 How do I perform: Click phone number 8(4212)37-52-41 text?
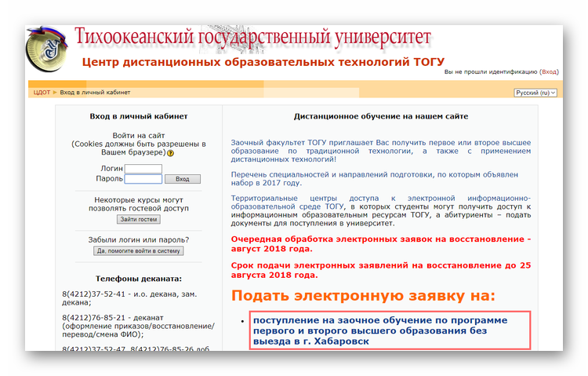click(x=94, y=294)
